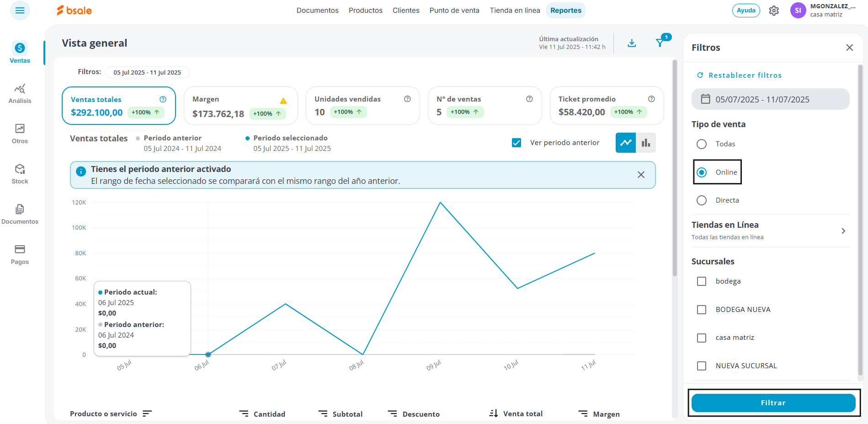Viewport: 868px width, 424px height.
Task: Click the MGONZALEZ casa matriz account name
Action: click(832, 10)
